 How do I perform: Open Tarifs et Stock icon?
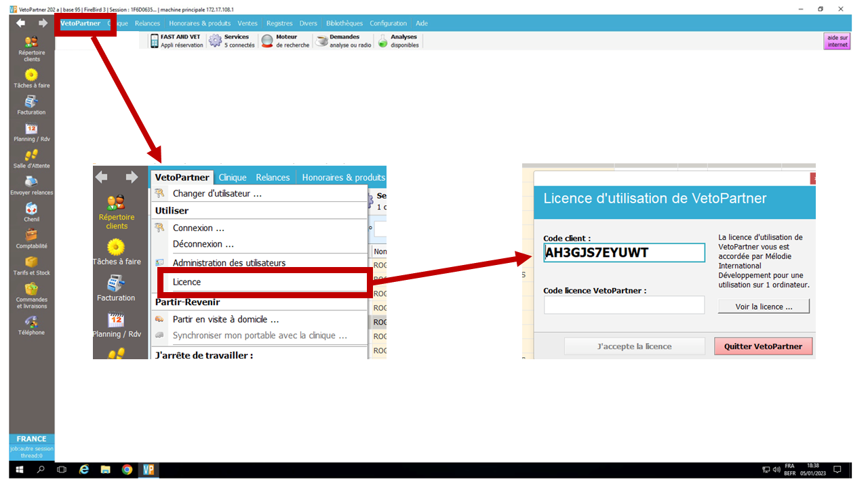point(31,266)
